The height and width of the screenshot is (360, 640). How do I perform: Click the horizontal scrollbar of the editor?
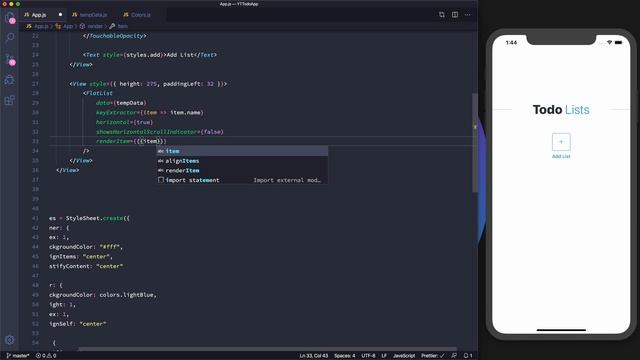click(x=267, y=349)
